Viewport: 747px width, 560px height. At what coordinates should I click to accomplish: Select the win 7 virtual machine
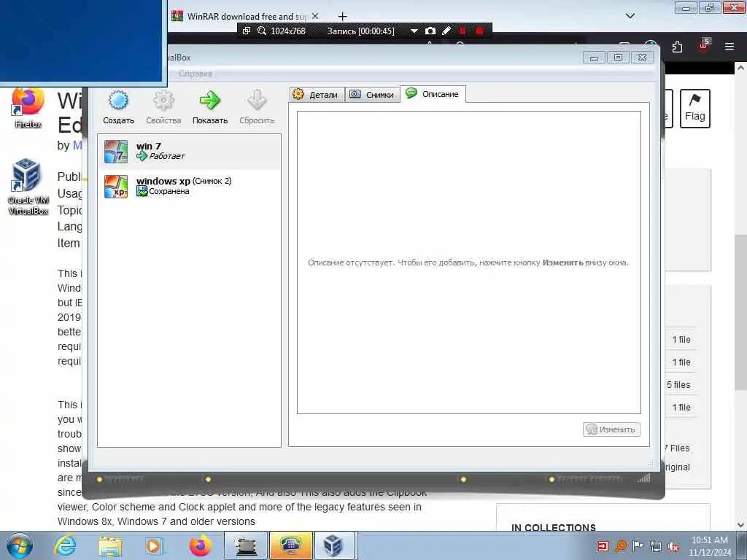189,152
